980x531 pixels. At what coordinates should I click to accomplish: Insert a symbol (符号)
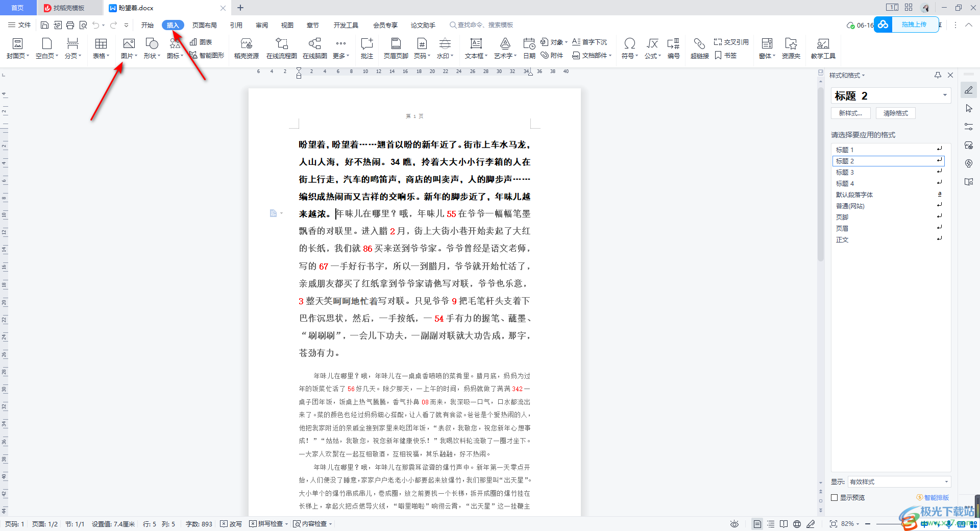click(x=630, y=49)
